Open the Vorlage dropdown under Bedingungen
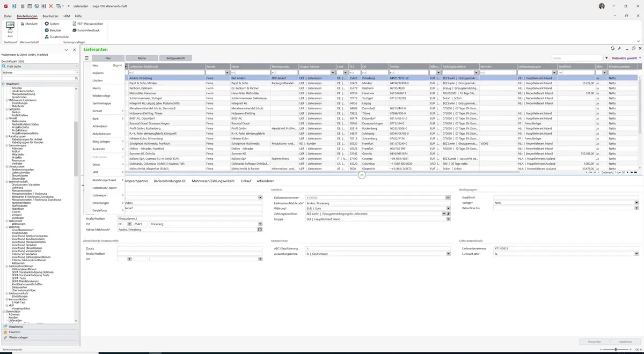The height and width of the screenshot is (354, 644). pyautogui.click(x=636, y=203)
